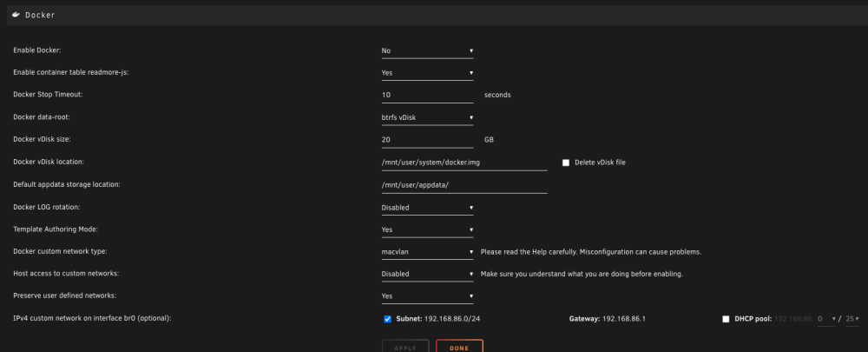Click the Docker vDisk size field
Screen dimensions: 868x352
point(427,140)
